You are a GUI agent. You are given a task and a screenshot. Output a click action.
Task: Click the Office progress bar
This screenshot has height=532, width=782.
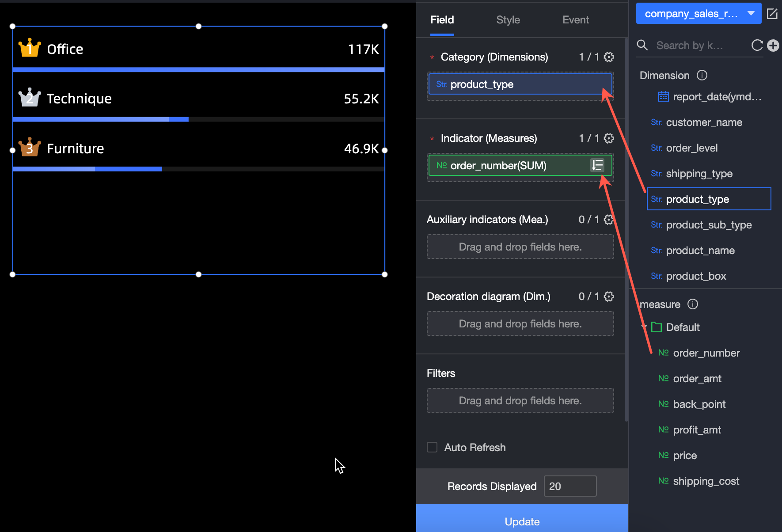point(198,69)
